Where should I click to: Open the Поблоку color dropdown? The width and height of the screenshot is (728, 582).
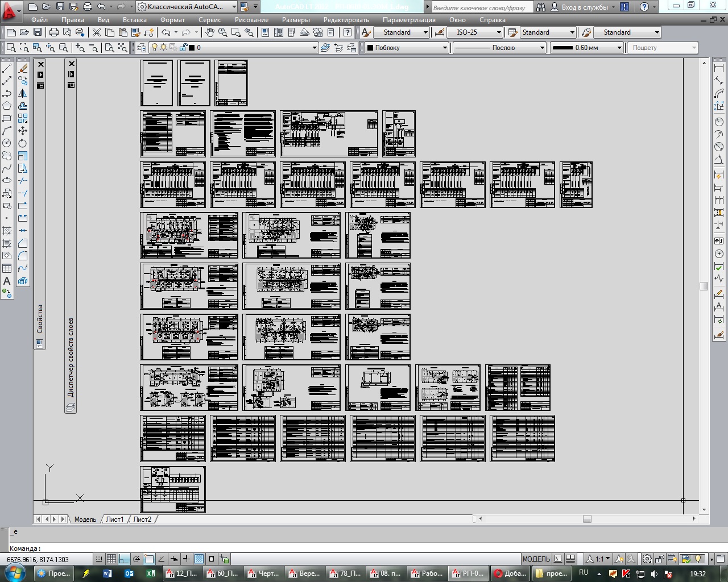(407, 48)
